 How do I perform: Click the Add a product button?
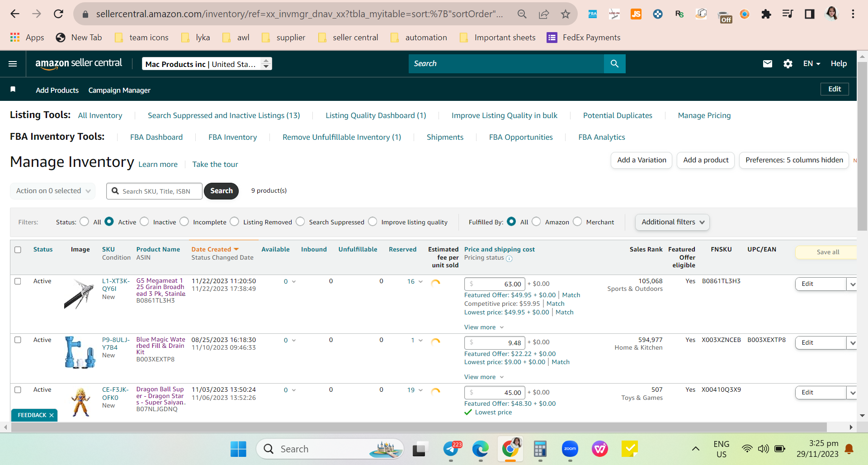tap(706, 160)
